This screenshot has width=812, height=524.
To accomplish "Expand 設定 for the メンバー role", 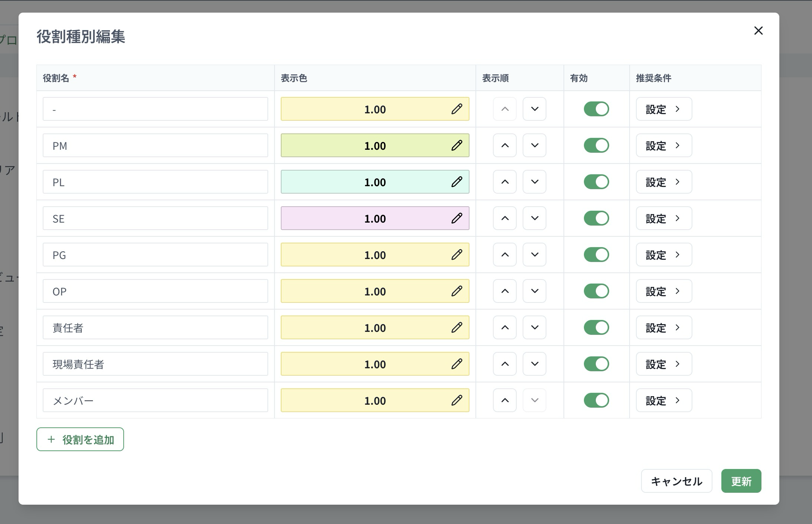I will (x=664, y=400).
